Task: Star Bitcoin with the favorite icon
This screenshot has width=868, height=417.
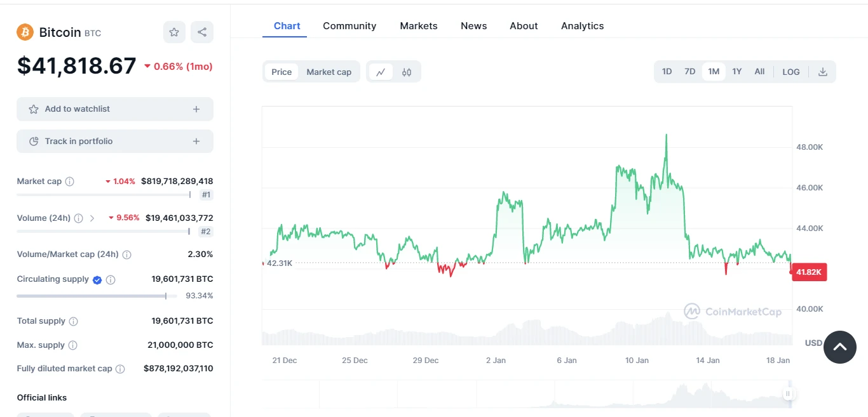Action: pos(174,32)
